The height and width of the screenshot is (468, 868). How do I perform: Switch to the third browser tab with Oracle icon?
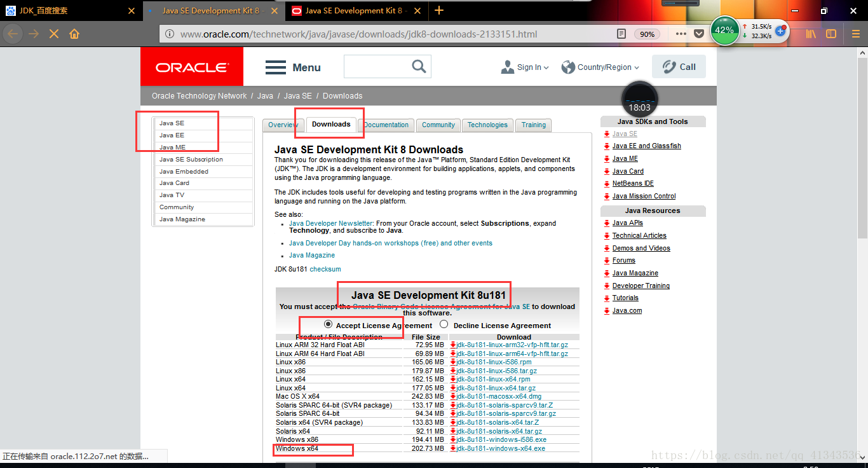tap(356, 11)
